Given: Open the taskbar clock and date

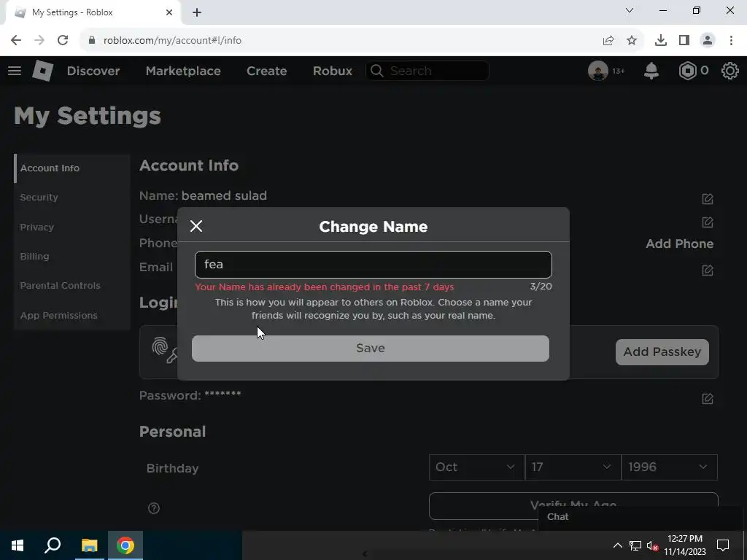Looking at the screenshot, I should coord(685,545).
